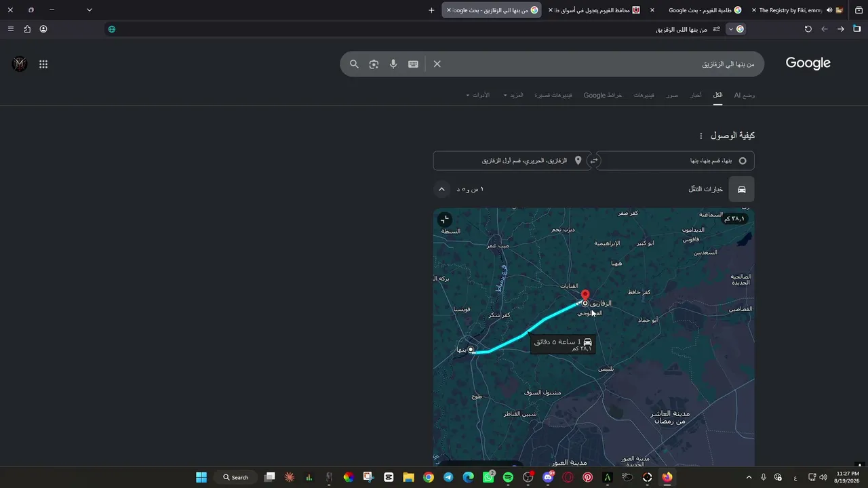Click the expand map icon on the map
Screen dimensions: 868x488
tap(444, 220)
